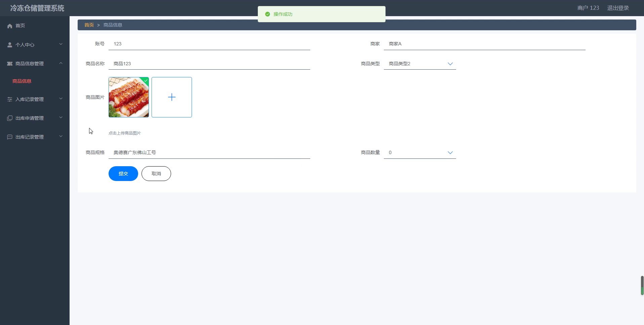Click 商户 123 in the header
Image resolution: width=644 pixels, height=325 pixels.
coord(588,8)
